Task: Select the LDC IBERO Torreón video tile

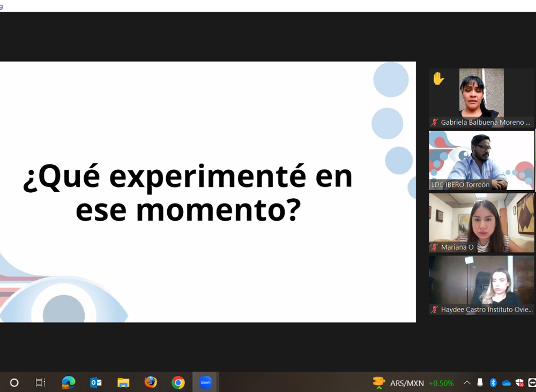Action: point(481,160)
